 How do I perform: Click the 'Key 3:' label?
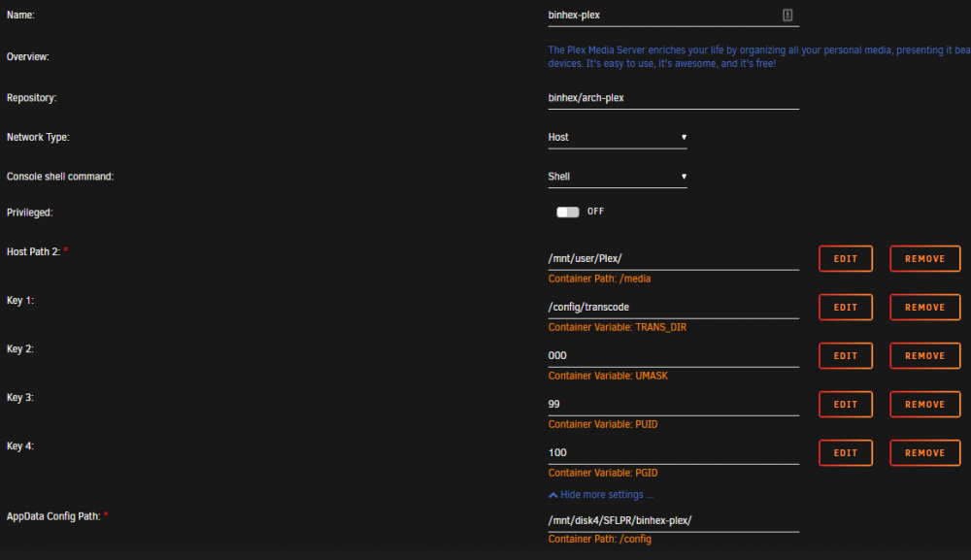(x=20, y=398)
